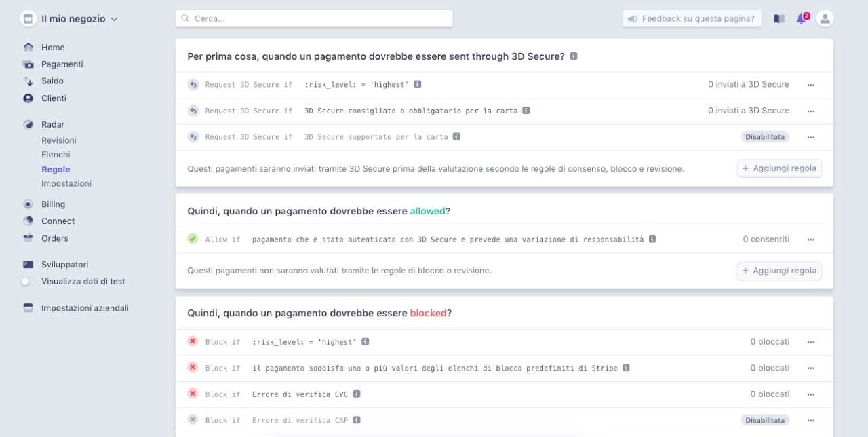Click grey X icon on 'Errore di verifica CAP'
The image size is (868, 437).
pos(193,420)
